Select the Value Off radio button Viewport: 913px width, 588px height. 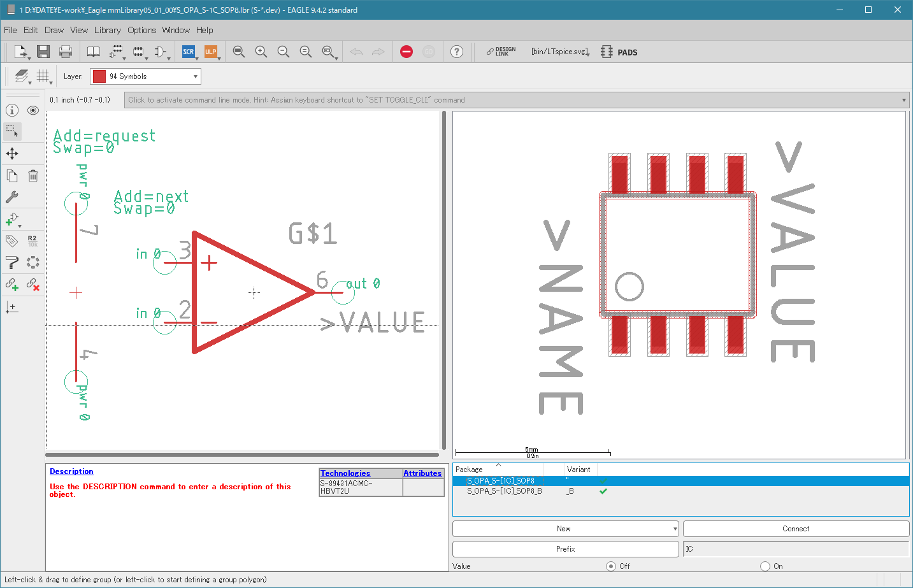pos(611,566)
